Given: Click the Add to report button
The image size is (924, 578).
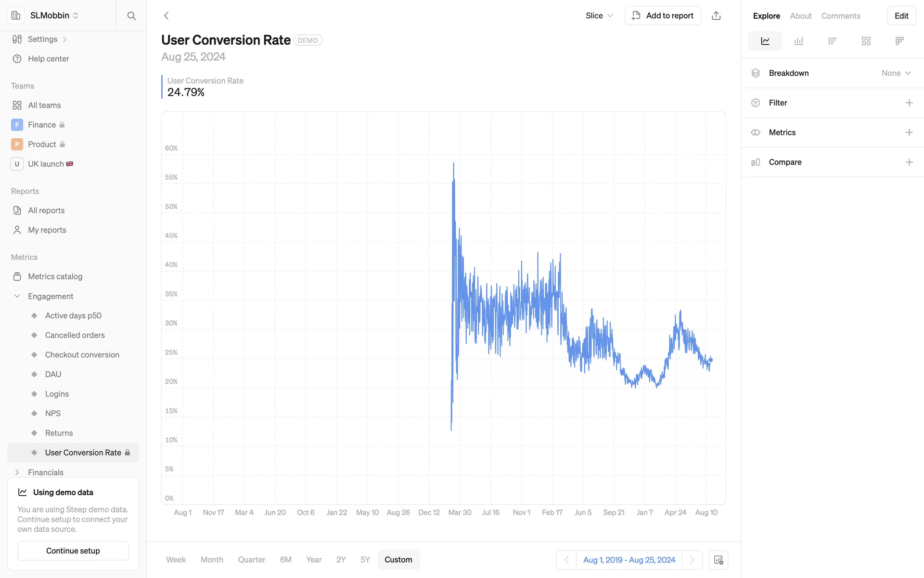Looking at the screenshot, I should click(663, 16).
